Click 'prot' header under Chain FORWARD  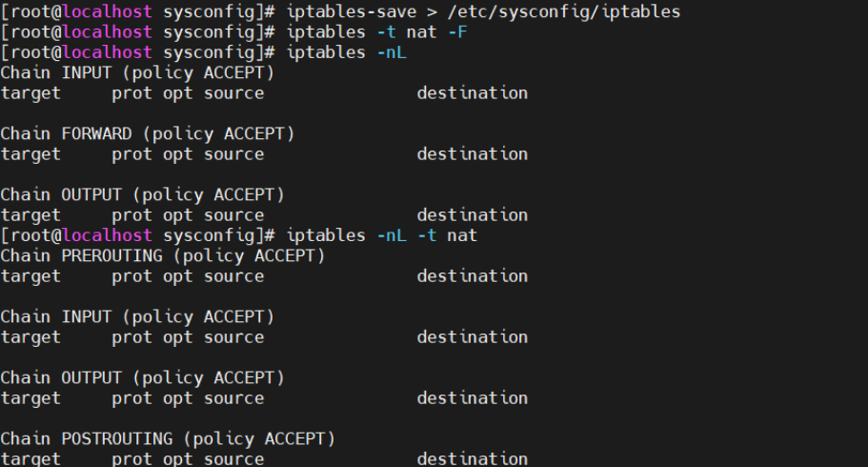pyautogui.click(x=131, y=154)
